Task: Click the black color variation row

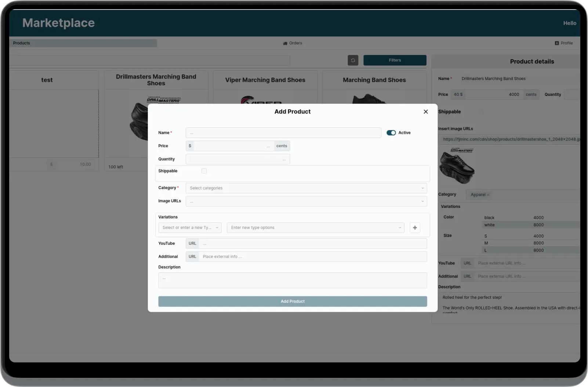Action: tap(531, 218)
